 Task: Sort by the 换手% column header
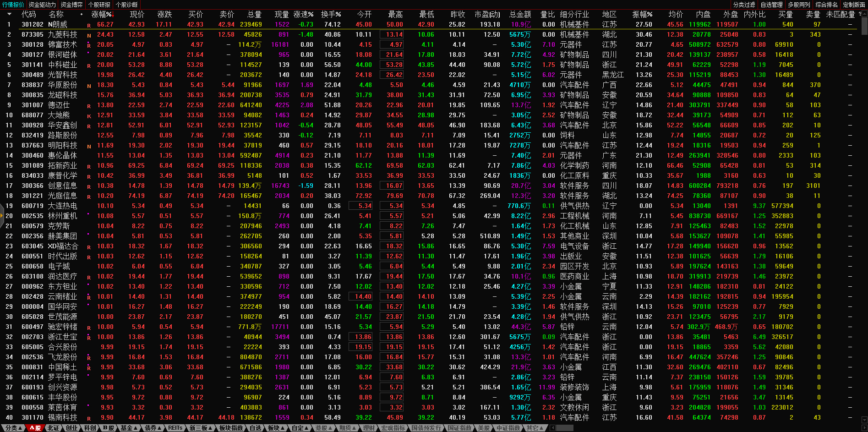[331, 14]
